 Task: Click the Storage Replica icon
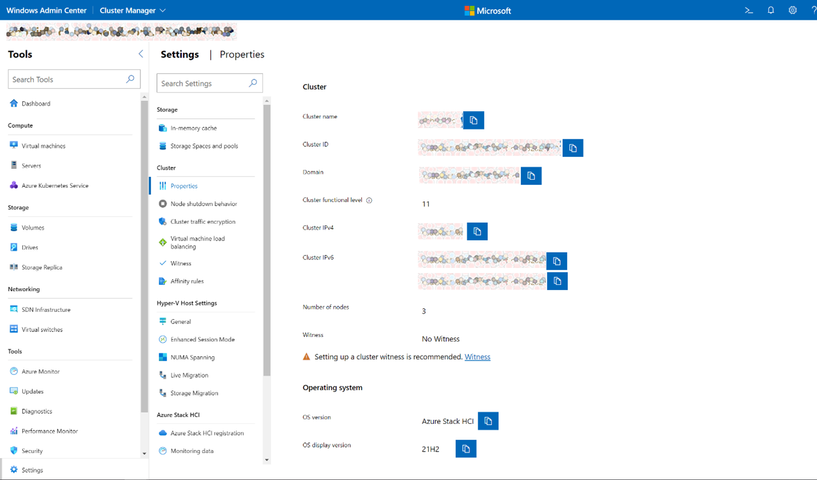pyautogui.click(x=14, y=267)
